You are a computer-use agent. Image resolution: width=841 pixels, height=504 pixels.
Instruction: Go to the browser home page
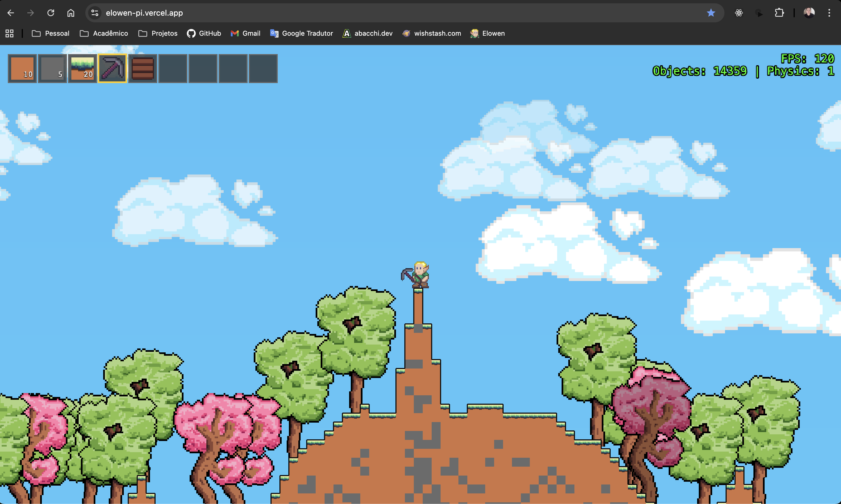click(x=71, y=13)
